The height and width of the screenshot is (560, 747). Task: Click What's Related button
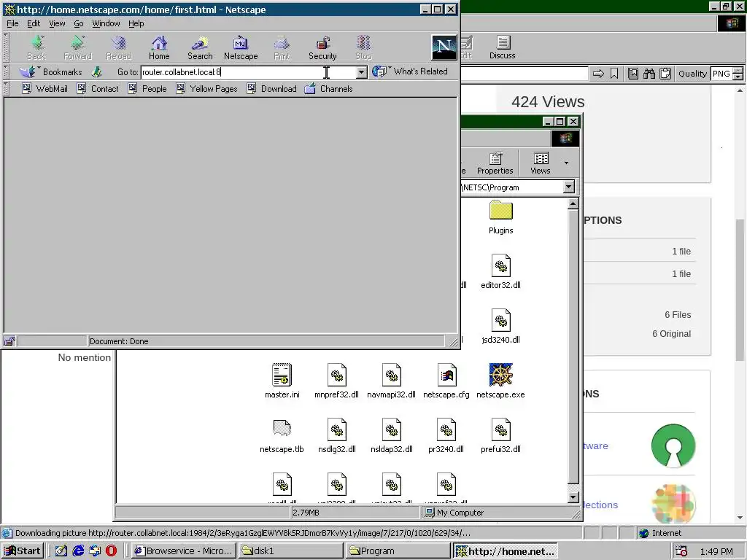(x=410, y=71)
